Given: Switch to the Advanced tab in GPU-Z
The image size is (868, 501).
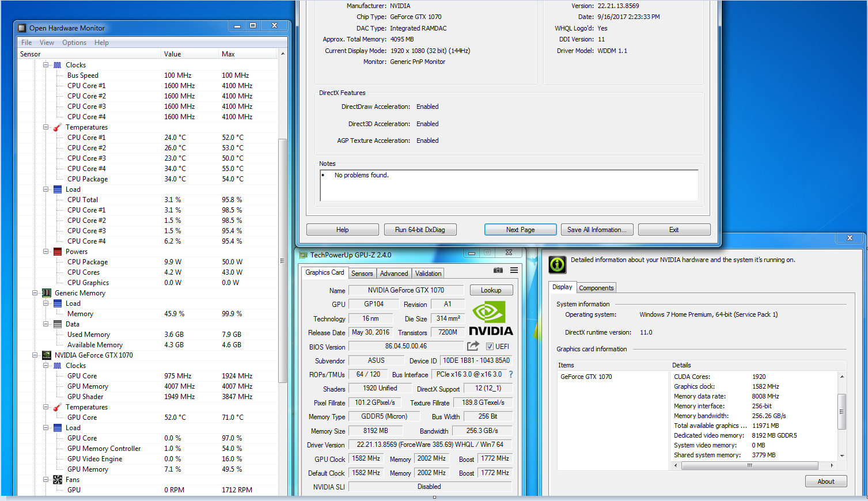Looking at the screenshot, I should click(x=394, y=274).
